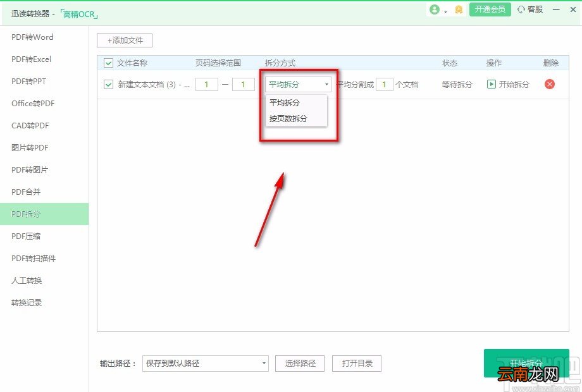
Task: Open 人工转换 in sidebar
Action: tap(44, 280)
